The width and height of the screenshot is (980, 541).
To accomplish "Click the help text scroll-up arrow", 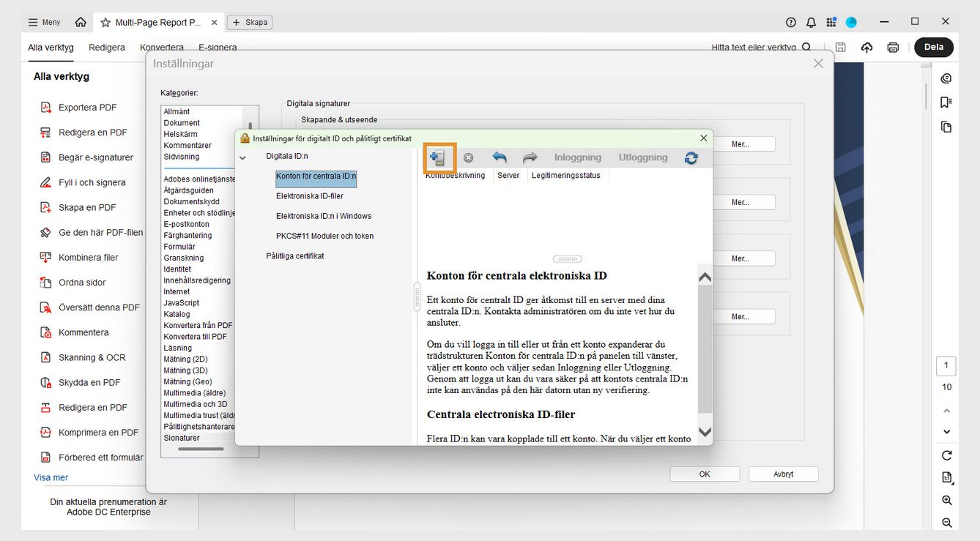I will click(x=705, y=277).
